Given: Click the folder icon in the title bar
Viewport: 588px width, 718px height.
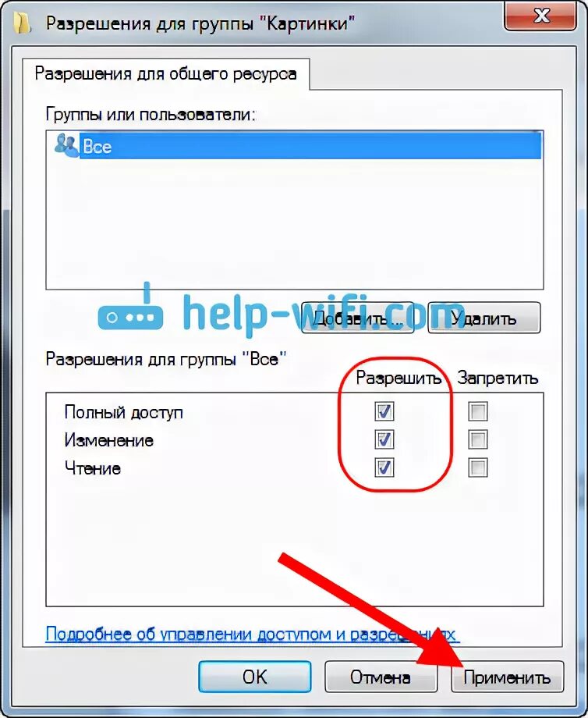Looking at the screenshot, I should (22, 23).
